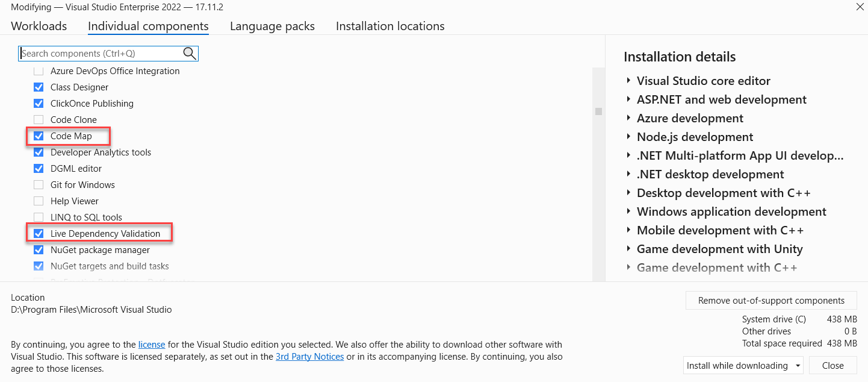Enable the Code Clone component

tap(39, 120)
